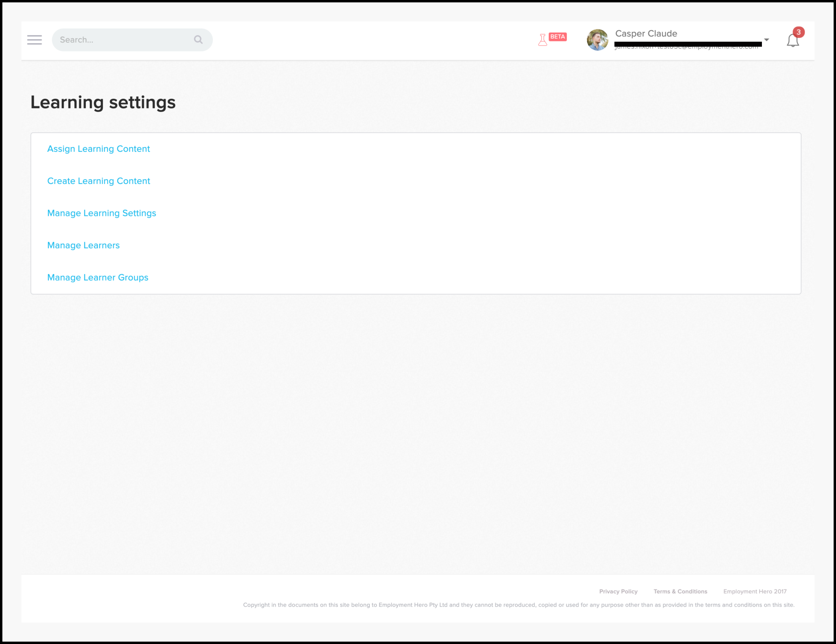Click the redacted email under user name
This screenshot has width=836, height=644.
click(x=688, y=45)
